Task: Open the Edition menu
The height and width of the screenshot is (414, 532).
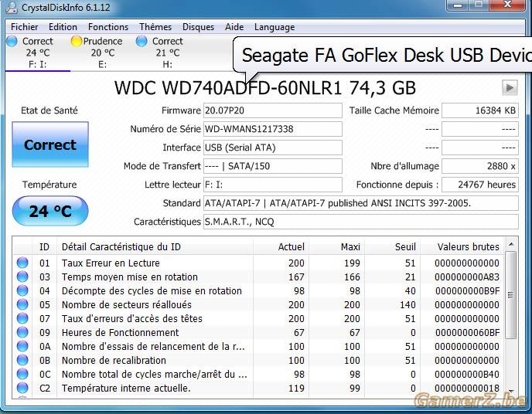Action: 63,27
